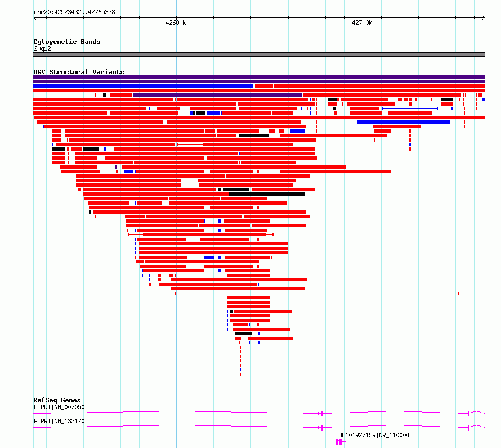The image size is (501, 448).
Task: Click the dashed red vertical variant at bottom
Action: click(240, 359)
